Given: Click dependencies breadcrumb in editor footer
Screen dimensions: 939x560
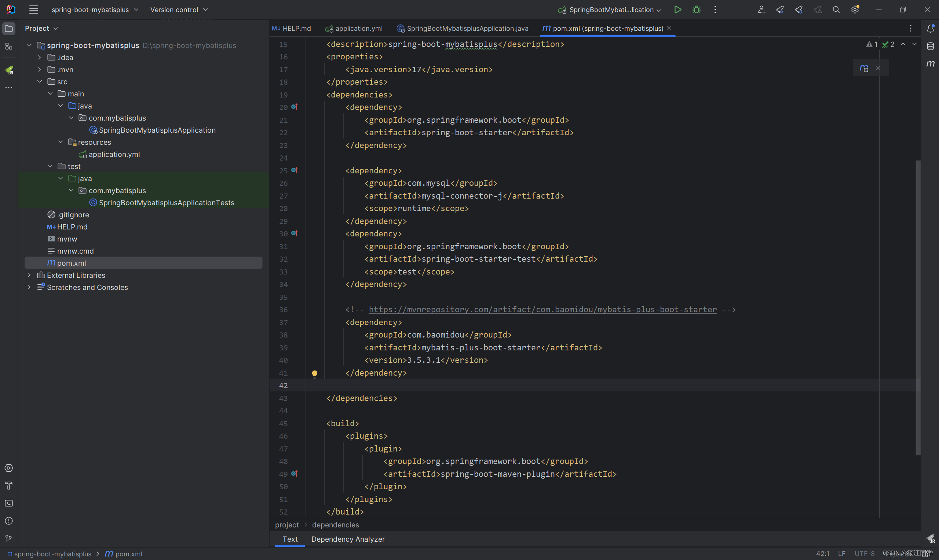Looking at the screenshot, I should click(x=335, y=525).
